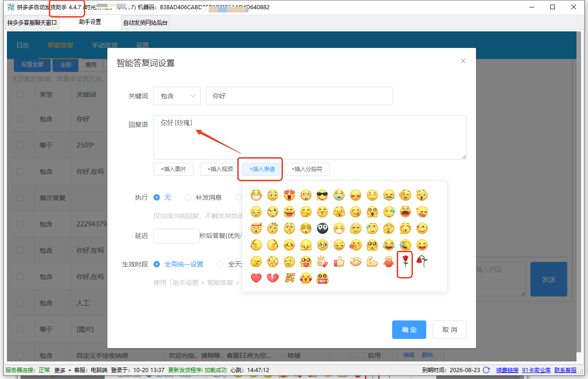Switch to 拼多多客服聊天窗口 tab
Screen dimensions: 588x379
[x=32, y=22]
